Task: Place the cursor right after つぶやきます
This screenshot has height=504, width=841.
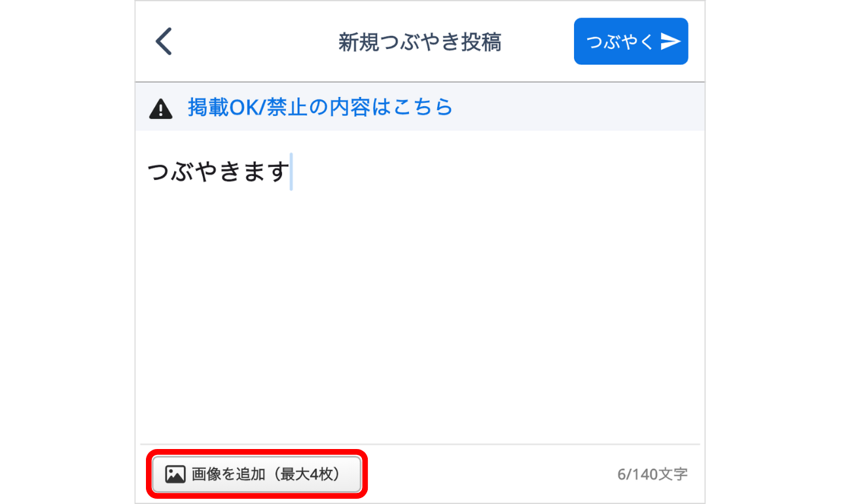Action: tap(291, 172)
